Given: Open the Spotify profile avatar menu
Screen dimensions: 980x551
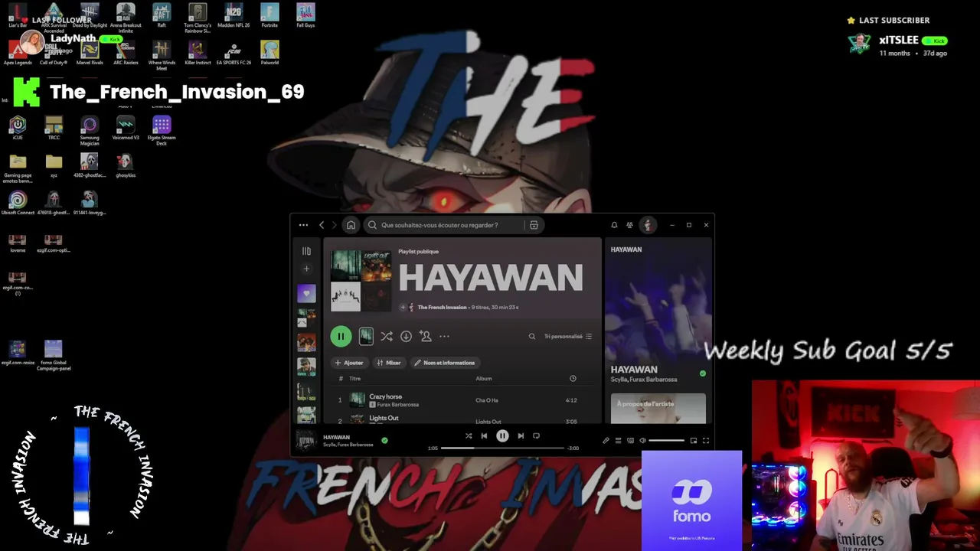Looking at the screenshot, I should pos(648,225).
